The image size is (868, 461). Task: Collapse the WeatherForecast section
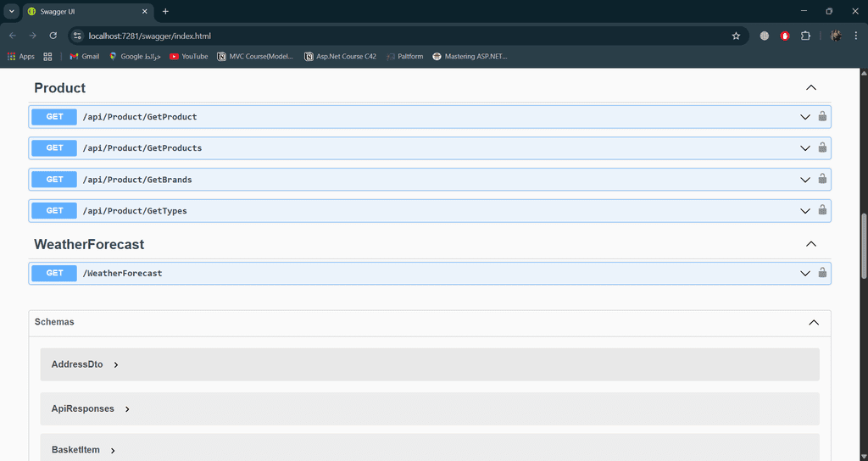(x=810, y=244)
